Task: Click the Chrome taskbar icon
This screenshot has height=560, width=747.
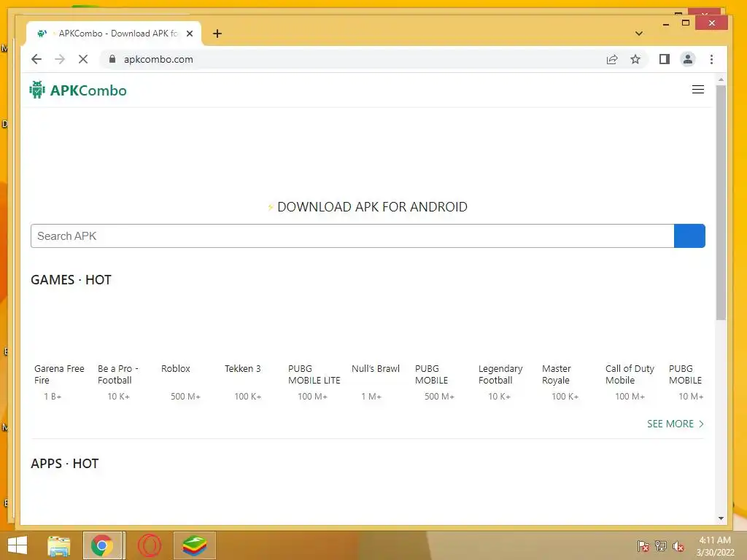Action: coord(102,545)
